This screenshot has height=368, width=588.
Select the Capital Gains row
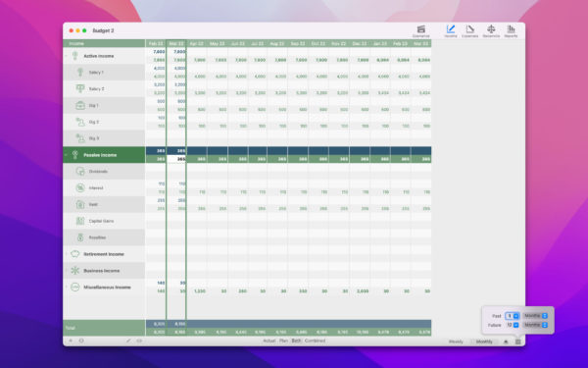pyautogui.click(x=104, y=221)
